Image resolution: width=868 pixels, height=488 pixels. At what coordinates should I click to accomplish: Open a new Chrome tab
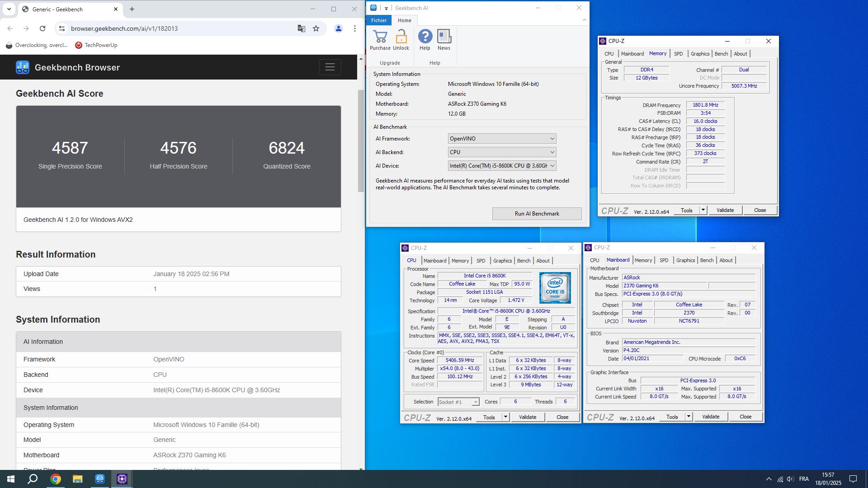tap(132, 9)
